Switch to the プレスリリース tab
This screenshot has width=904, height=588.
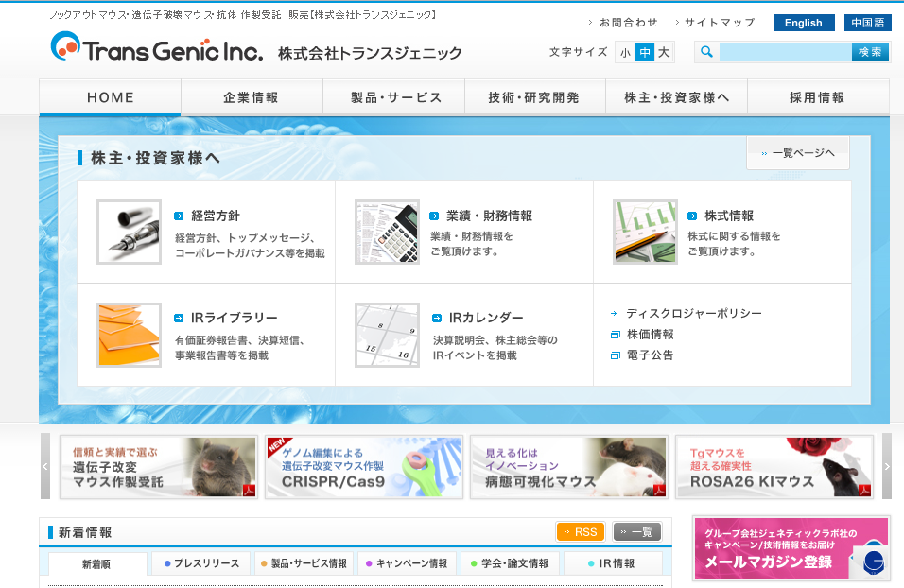[x=200, y=563]
